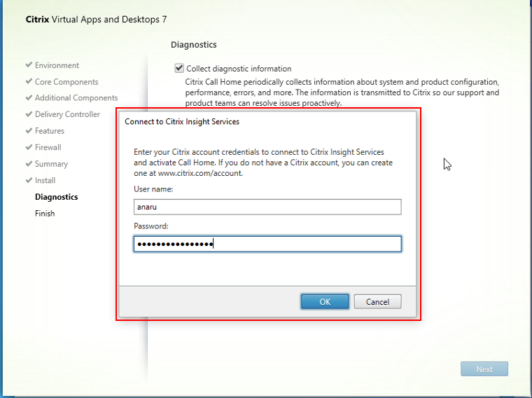Viewport: 532px width, 398px height.
Task: Click the Connect to Citrix Insight Services title
Action: coord(182,122)
